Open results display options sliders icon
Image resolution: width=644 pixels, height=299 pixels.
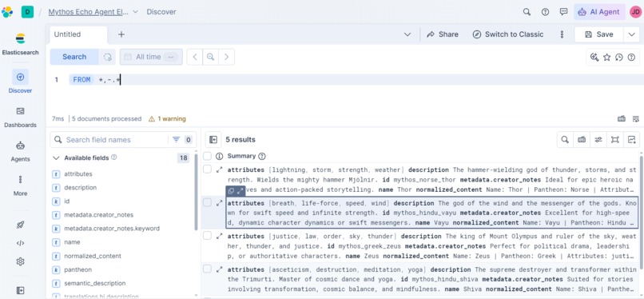pos(598,140)
